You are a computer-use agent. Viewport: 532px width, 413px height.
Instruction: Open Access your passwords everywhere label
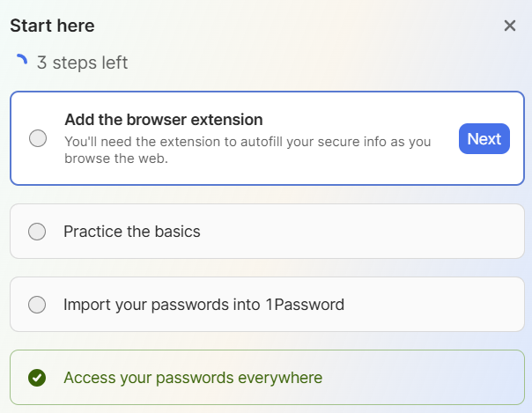[x=193, y=378]
